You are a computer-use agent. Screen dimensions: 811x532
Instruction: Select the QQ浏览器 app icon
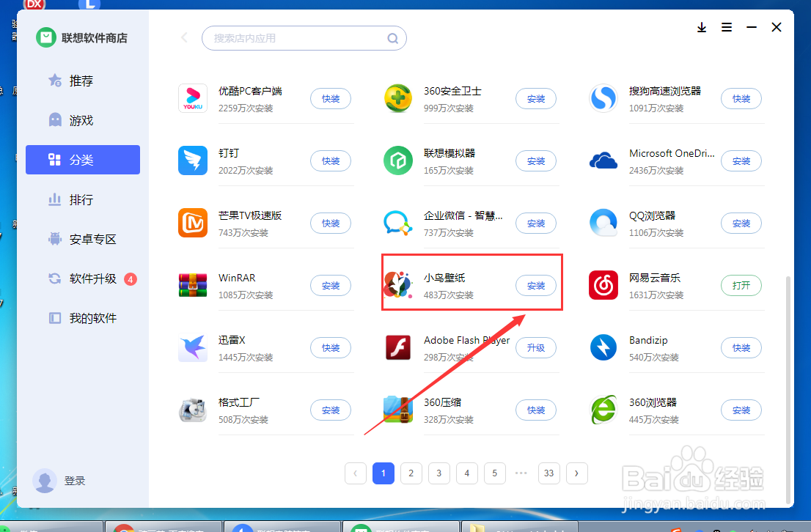[x=603, y=223]
